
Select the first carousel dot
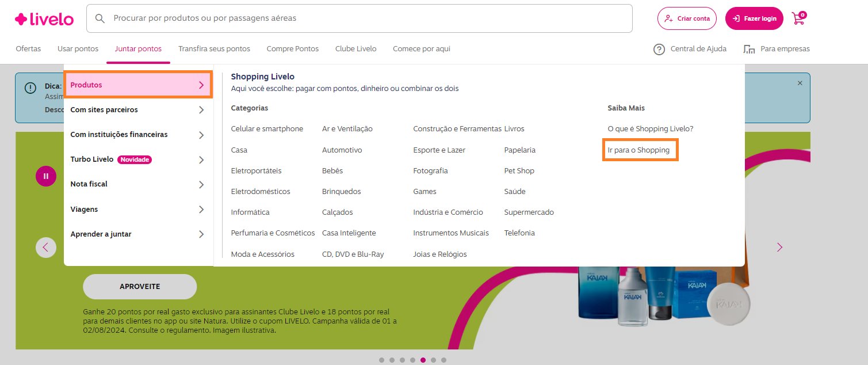pos(381,360)
